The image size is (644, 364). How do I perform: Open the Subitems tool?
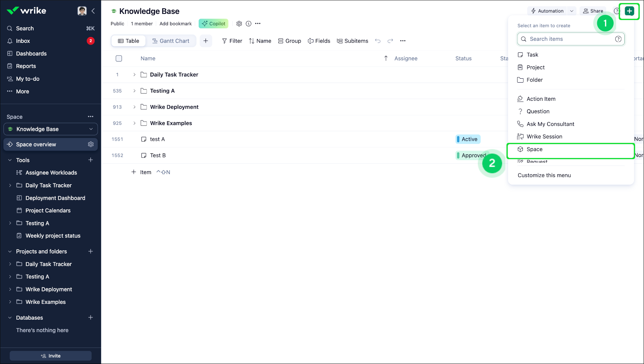pos(352,41)
